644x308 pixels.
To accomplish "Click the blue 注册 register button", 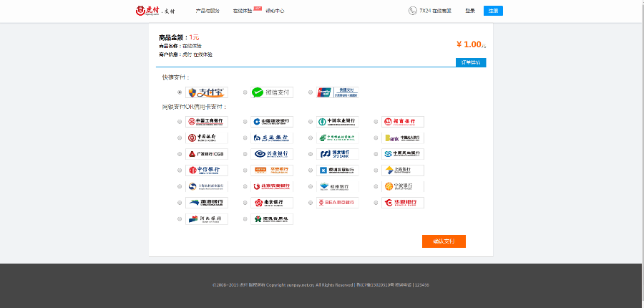I will tap(493, 11).
